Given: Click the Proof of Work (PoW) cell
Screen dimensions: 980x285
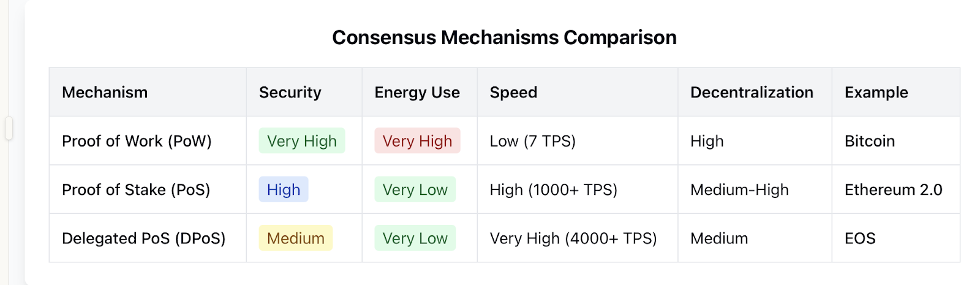Looking at the screenshot, I should coord(137,141).
